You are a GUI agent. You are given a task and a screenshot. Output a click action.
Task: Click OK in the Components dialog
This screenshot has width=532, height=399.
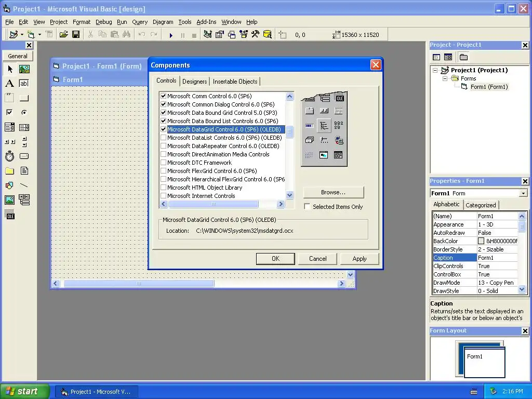275,259
